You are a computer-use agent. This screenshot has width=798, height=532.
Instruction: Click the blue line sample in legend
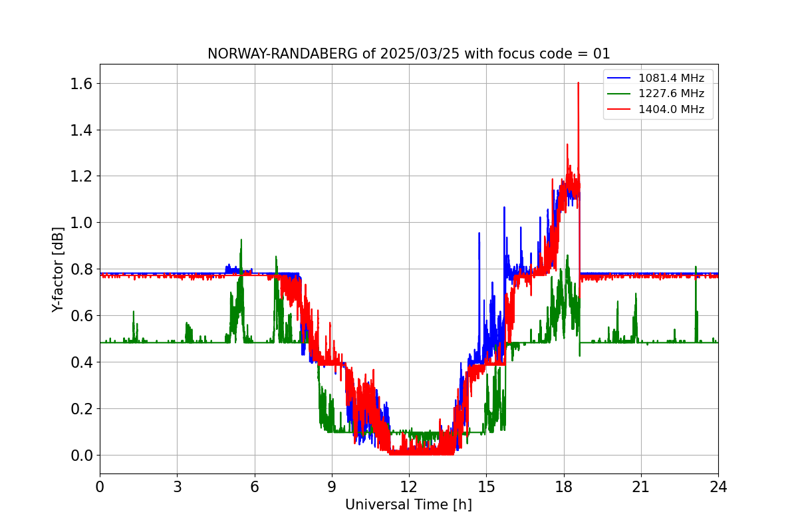point(620,78)
